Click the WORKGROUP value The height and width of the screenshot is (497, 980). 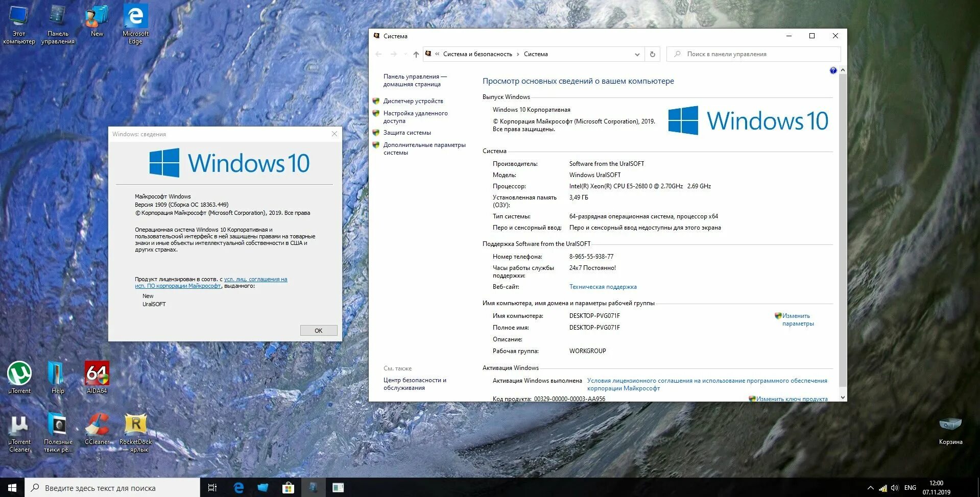[587, 351]
